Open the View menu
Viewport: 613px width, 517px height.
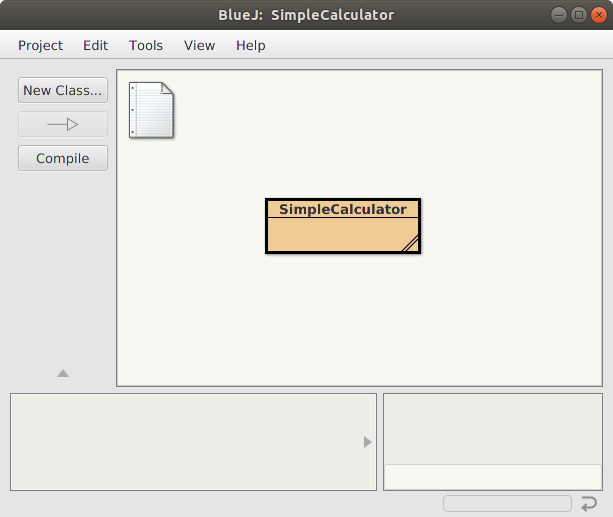coord(199,45)
